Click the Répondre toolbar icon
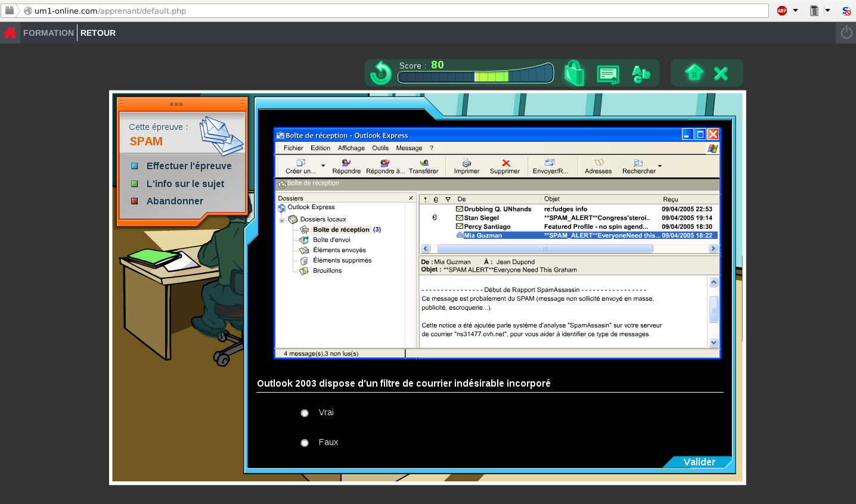Image resolution: width=856 pixels, height=504 pixels. (346, 166)
